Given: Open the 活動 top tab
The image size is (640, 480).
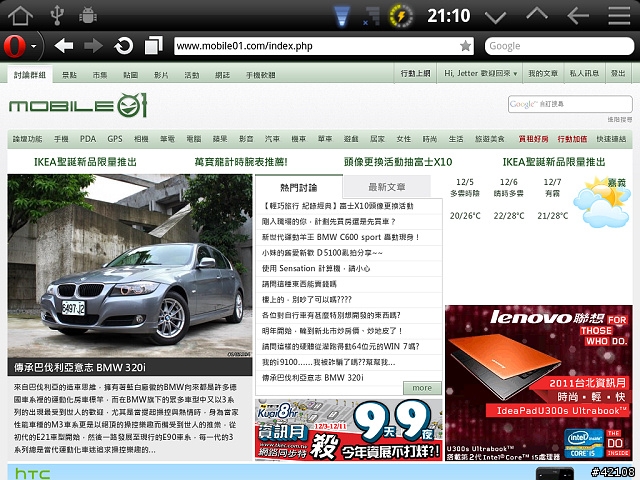Looking at the screenshot, I should click(191, 75).
